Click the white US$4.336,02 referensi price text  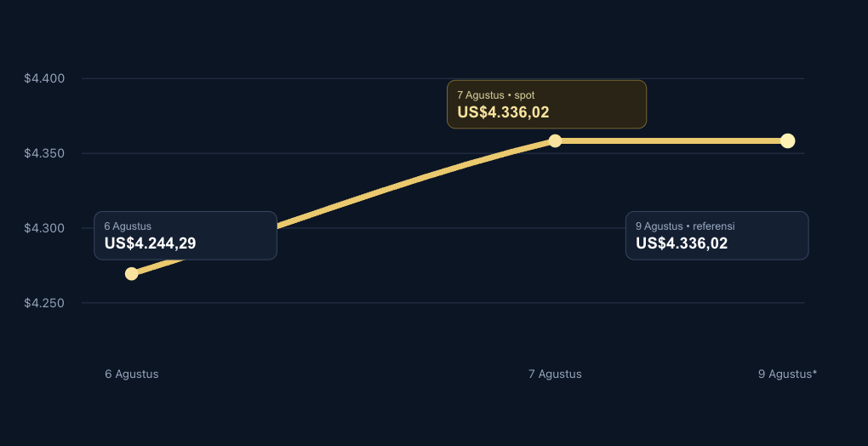(x=682, y=243)
